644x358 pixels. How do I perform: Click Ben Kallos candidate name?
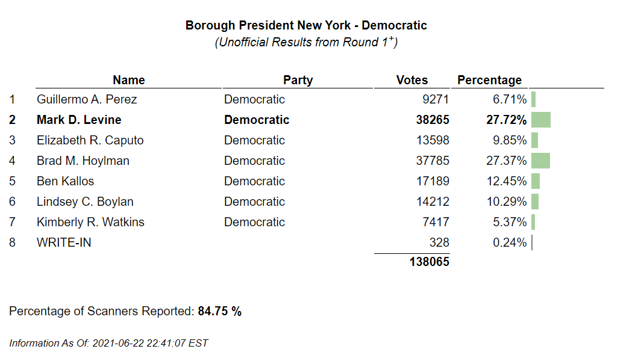coord(65,181)
